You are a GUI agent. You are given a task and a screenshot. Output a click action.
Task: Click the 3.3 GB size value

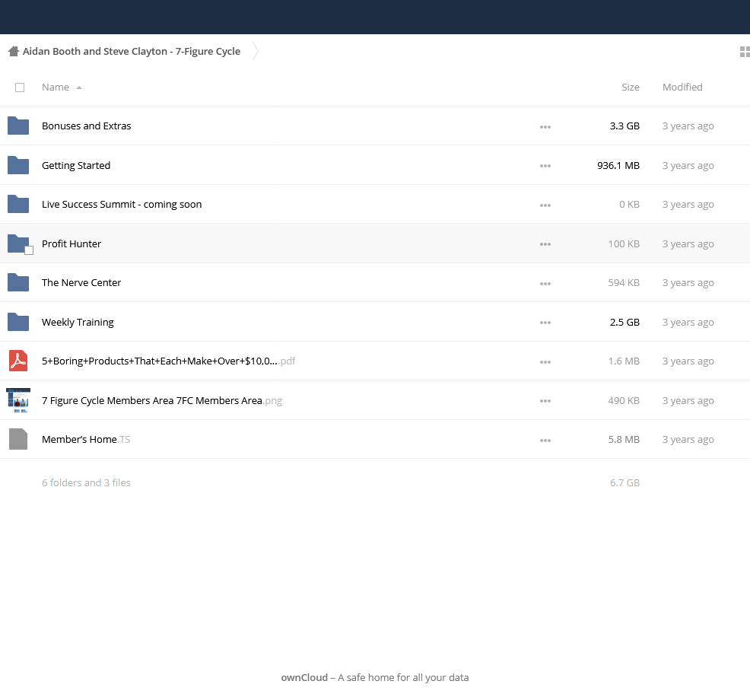(624, 126)
